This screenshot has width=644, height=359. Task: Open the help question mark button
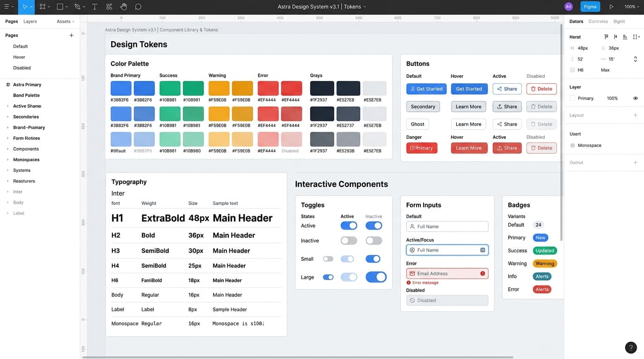tap(631, 347)
